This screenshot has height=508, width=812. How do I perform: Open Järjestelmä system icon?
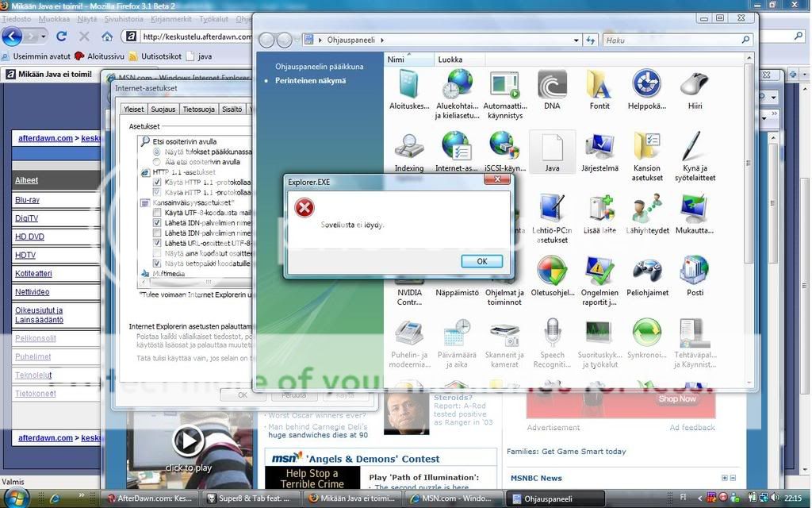pyautogui.click(x=599, y=152)
